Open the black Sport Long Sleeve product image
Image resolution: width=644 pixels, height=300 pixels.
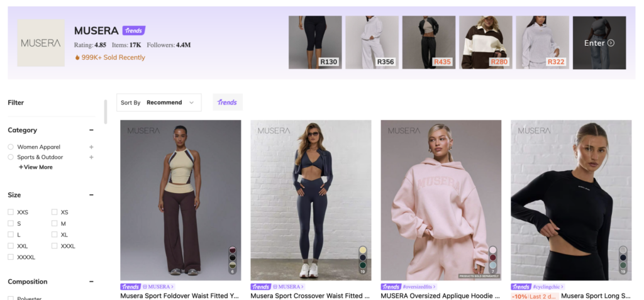tap(571, 200)
